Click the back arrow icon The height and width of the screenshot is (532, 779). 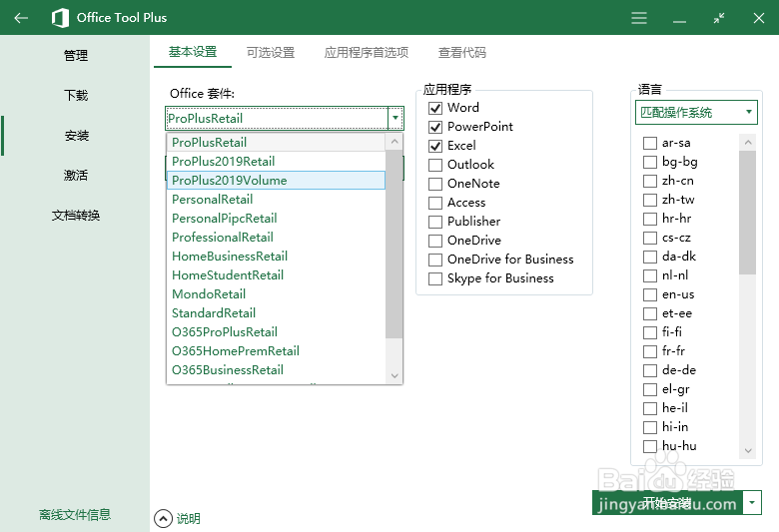(x=21, y=18)
